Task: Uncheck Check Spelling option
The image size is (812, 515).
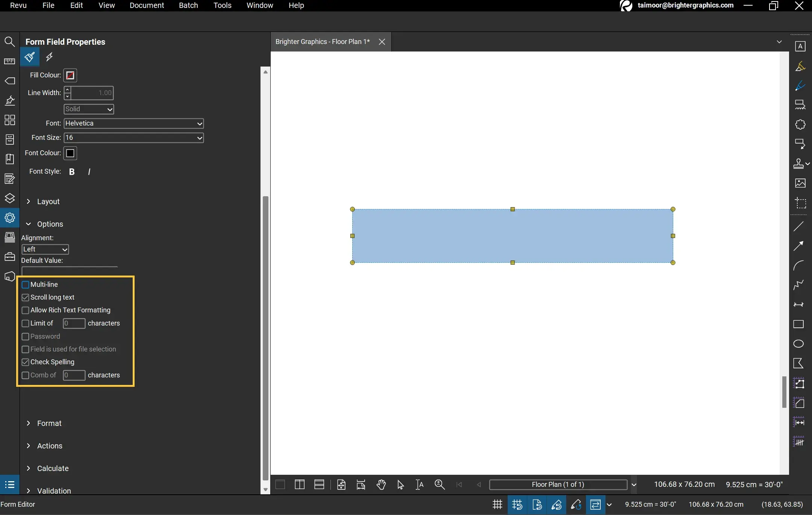Action: point(26,362)
